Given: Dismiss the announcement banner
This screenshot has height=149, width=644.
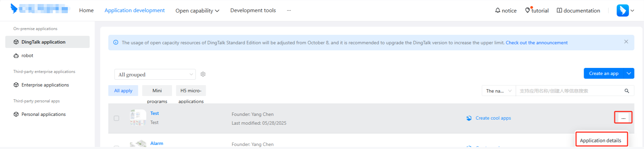Looking at the screenshot, I should tap(626, 42).
